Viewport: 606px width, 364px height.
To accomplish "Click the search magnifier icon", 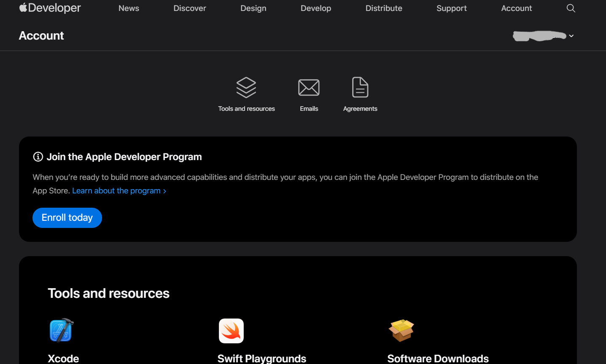I will coord(571,8).
